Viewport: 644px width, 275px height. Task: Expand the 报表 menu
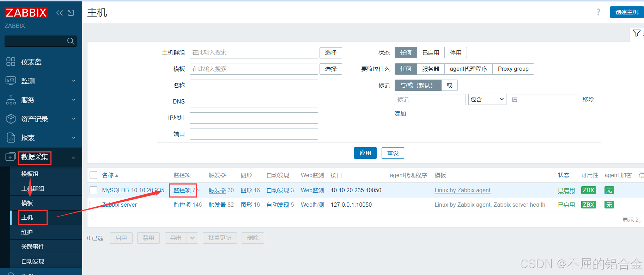tap(74, 138)
